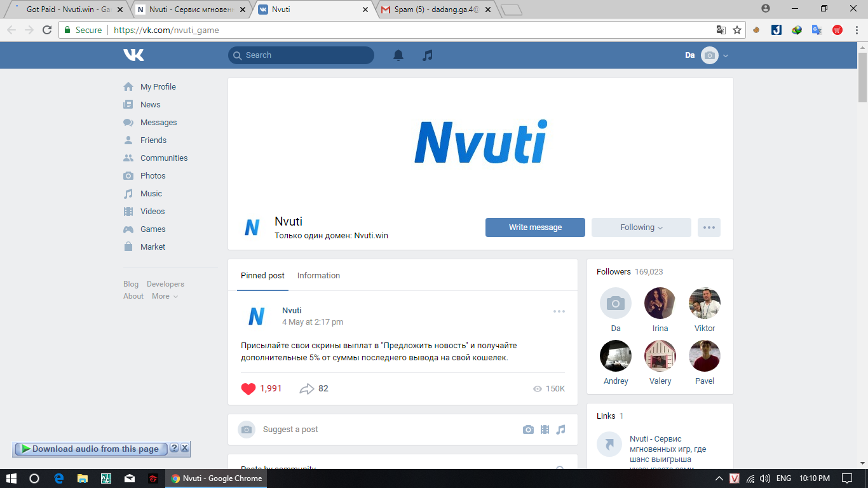Open follower Viktor's avatar
The height and width of the screenshot is (488, 868).
click(705, 303)
